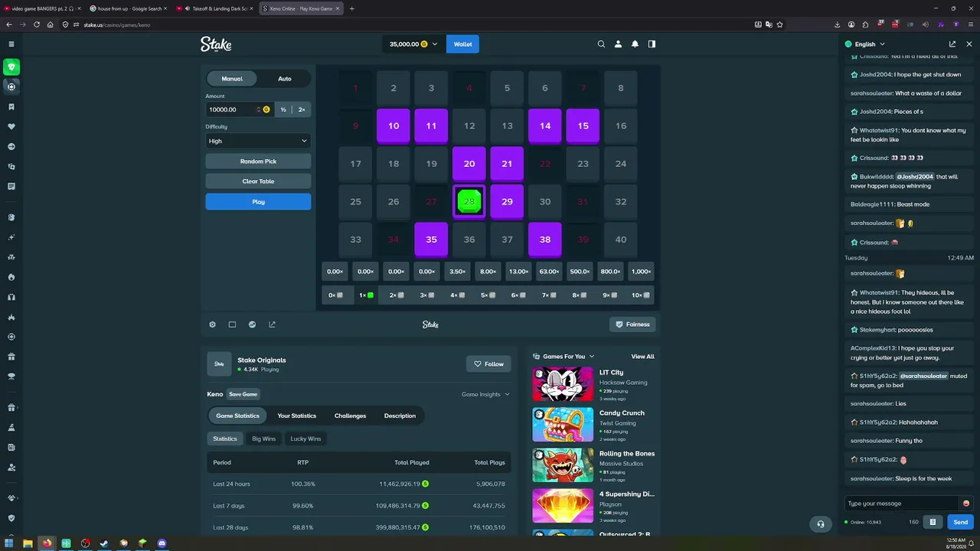Select Keno number 12 tile

[x=469, y=126]
